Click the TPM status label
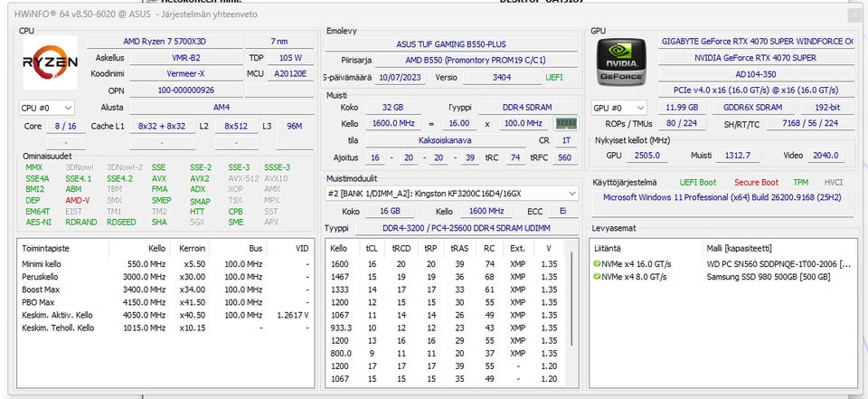Screen dimensions: 868x399 (800, 183)
